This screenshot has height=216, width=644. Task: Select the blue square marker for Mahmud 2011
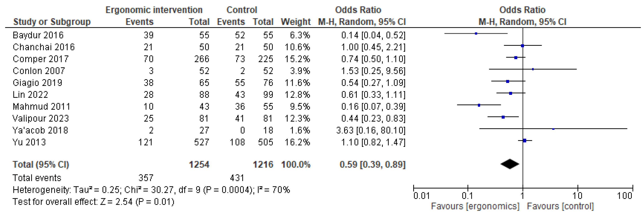point(479,105)
